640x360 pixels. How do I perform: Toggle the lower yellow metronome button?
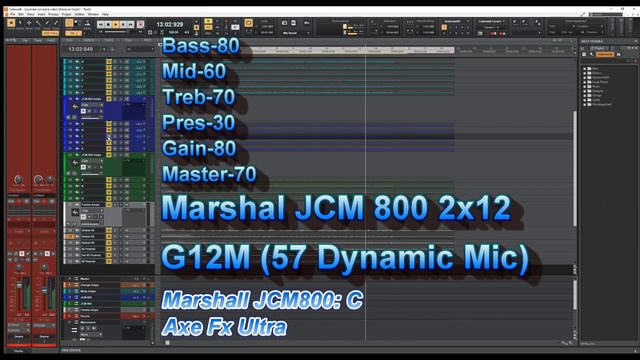208,27
